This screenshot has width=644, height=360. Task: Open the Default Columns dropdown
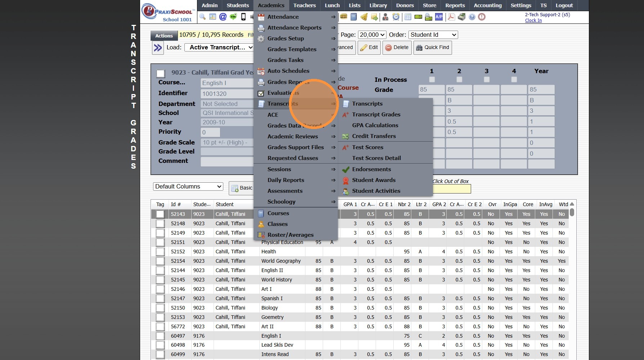(x=188, y=187)
